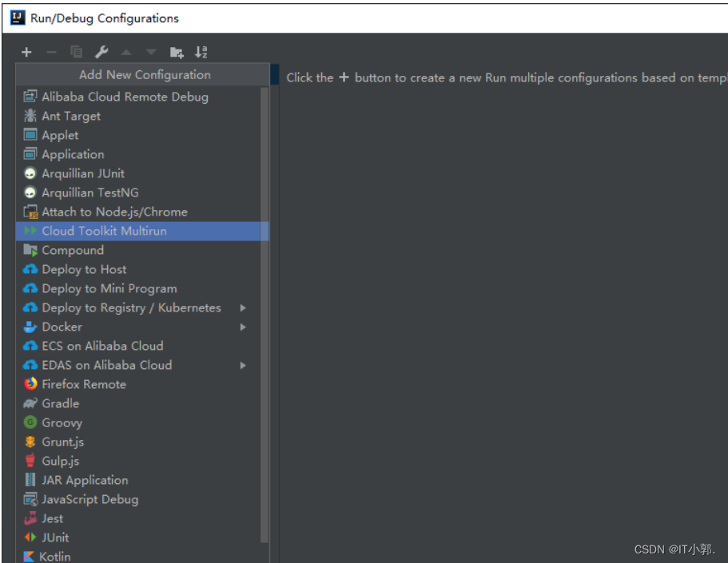Image resolution: width=728 pixels, height=563 pixels.
Task: Select the Compound text entry
Action: 73,250
